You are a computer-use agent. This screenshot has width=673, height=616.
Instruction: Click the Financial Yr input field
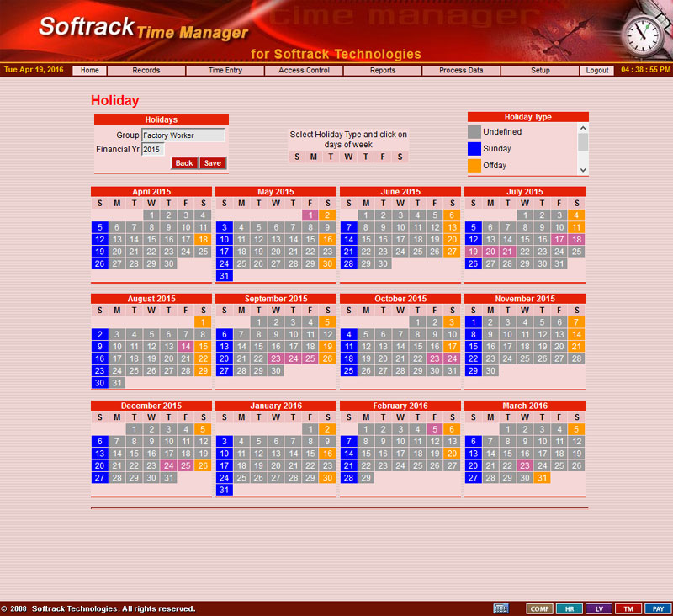pyautogui.click(x=152, y=150)
